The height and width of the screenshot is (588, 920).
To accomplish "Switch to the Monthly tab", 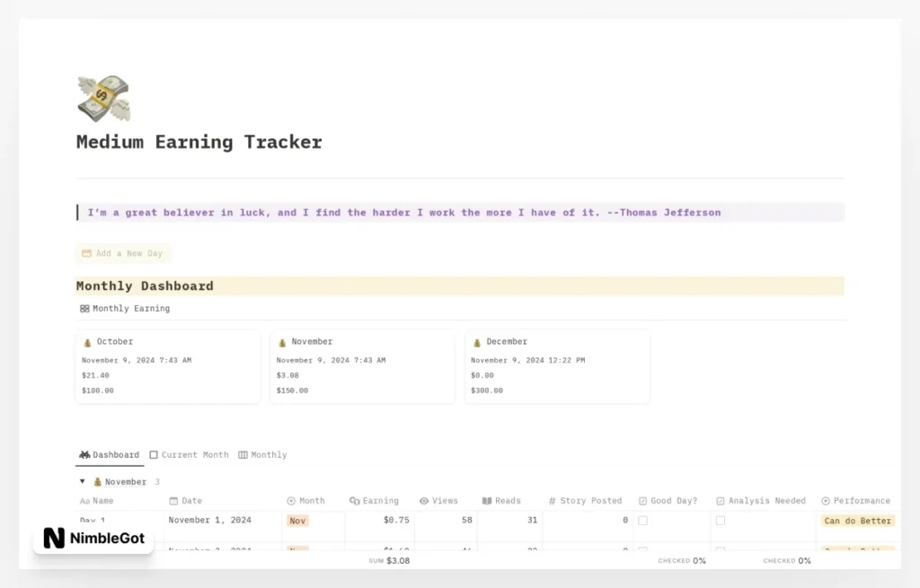I will 263,455.
